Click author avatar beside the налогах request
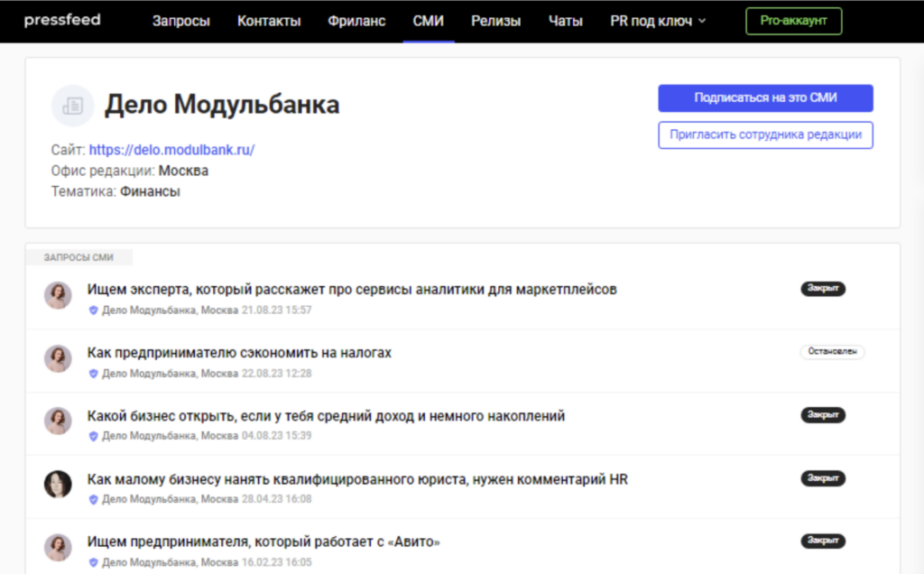 [x=58, y=358]
